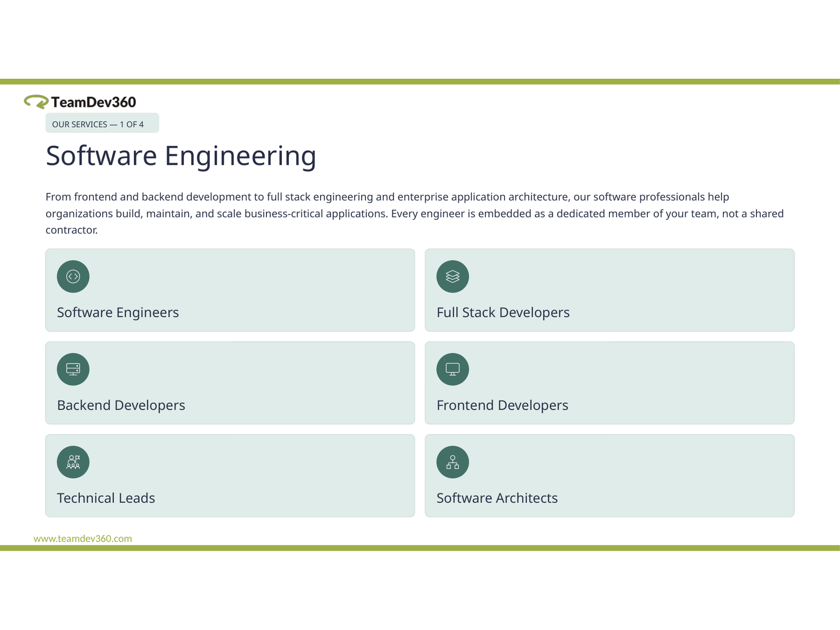Click the green top border bar
The width and height of the screenshot is (840, 630).
coord(420,82)
